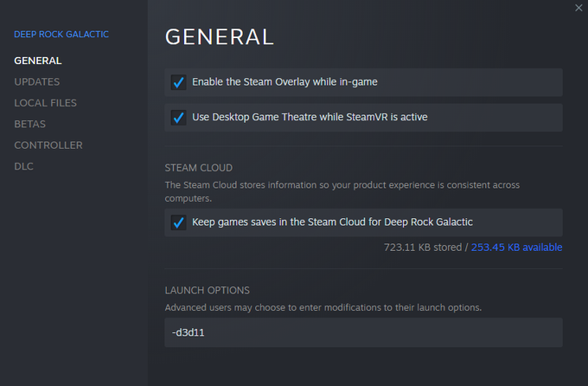Click the LAUNCH OPTIONS section heading
This screenshot has height=386, width=588.
207,290
